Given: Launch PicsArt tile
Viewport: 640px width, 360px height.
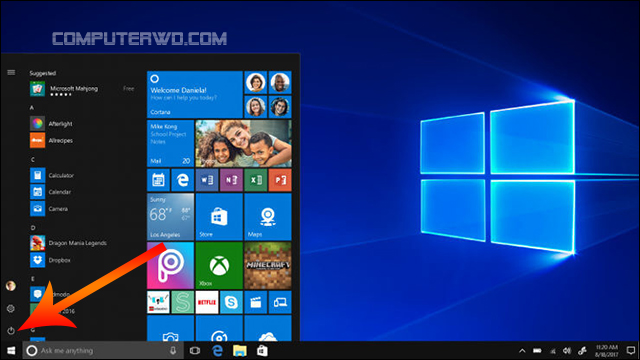Looking at the screenshot, I should click(170, 266).
